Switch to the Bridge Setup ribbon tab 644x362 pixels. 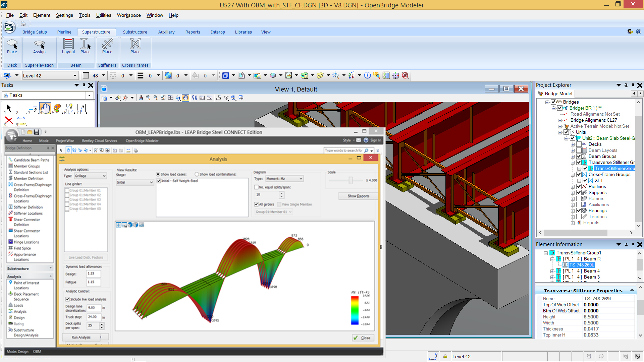click(35, 32)
